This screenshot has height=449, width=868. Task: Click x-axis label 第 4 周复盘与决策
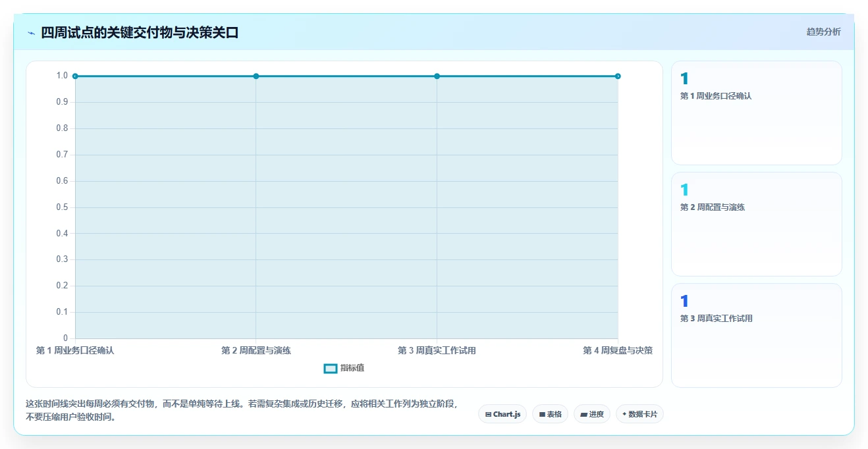point(618,350)
